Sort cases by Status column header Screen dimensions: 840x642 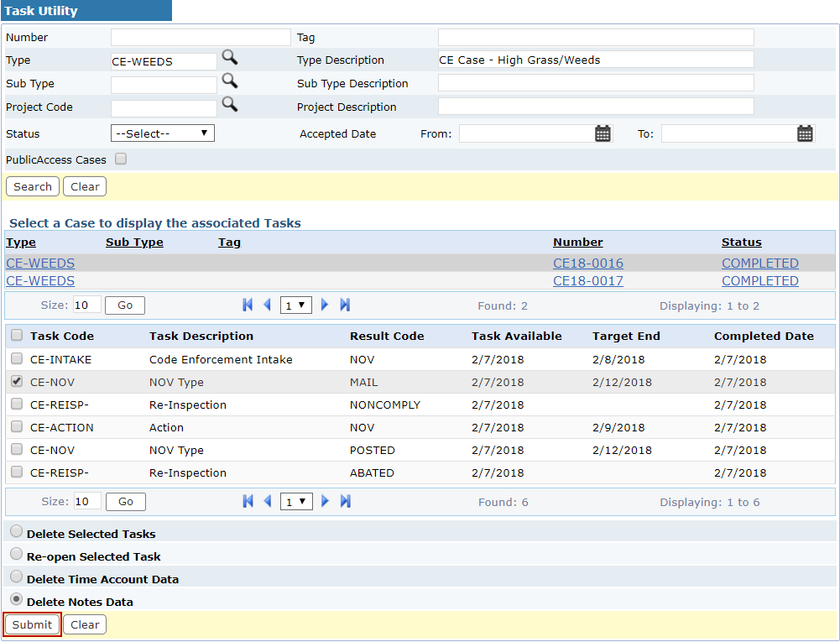click(742, 243)
